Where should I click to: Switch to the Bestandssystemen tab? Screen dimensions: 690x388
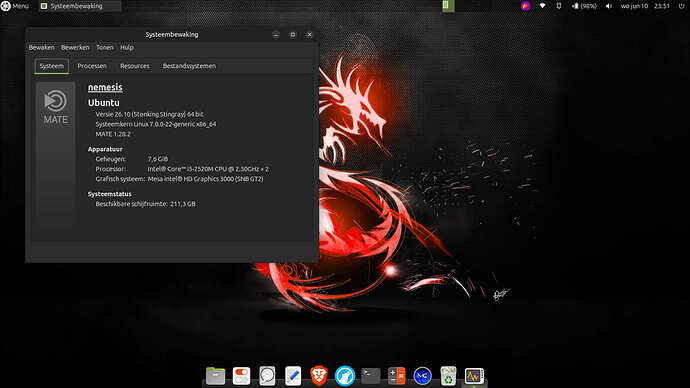pos(189,66)
